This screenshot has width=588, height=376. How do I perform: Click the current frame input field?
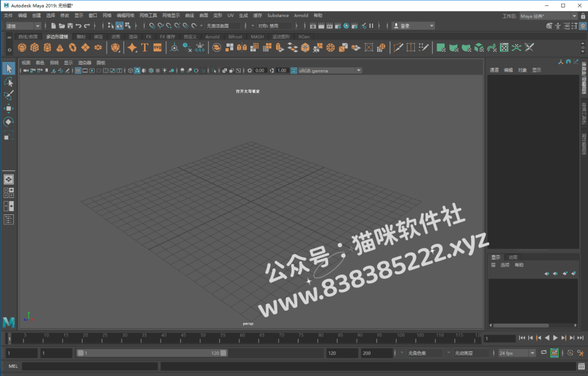[499, 338]
